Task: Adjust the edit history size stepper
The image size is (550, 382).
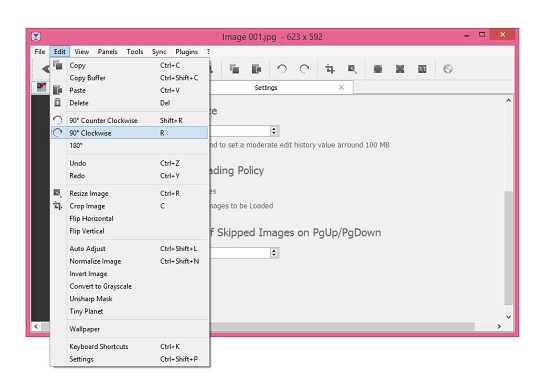Action: (x=274, y=131)
